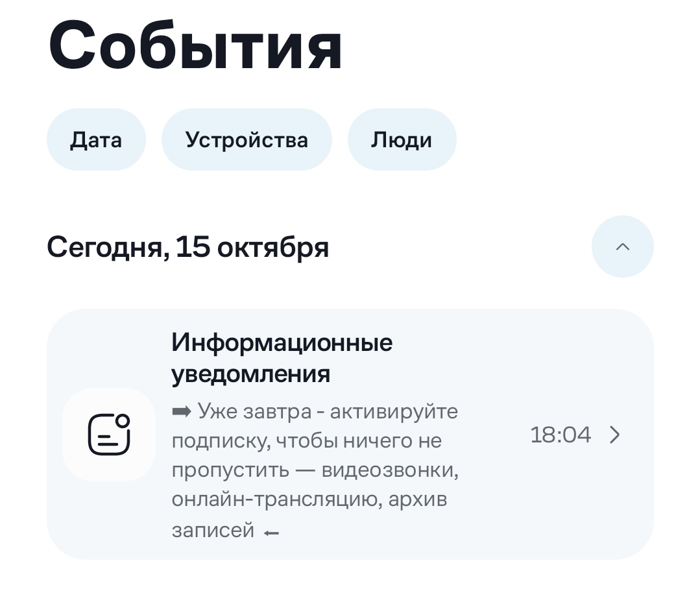Image resolution: width=700 pixels, height=589 pixels.
Task: Tap the 18:04 timestamp
Action: 561,435
